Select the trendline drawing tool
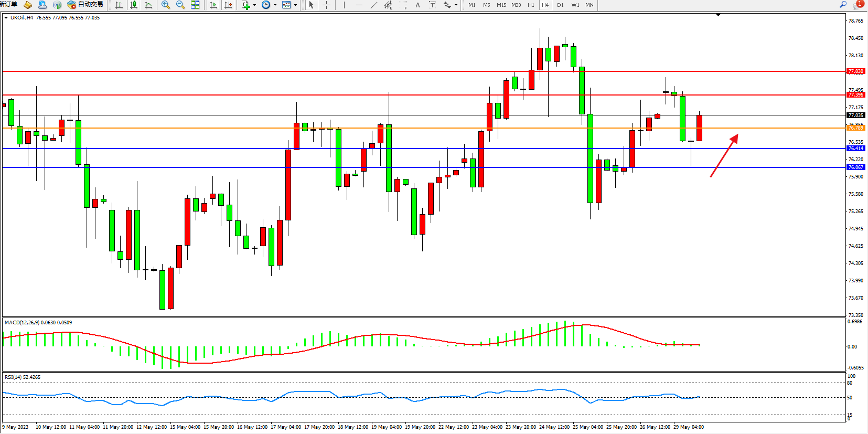Screen dimensions: 868x434 pos(373,5)
